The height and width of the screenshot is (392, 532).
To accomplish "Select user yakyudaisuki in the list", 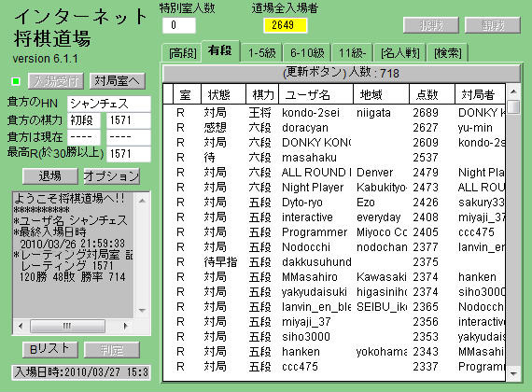I will click(x=315, y=292).
